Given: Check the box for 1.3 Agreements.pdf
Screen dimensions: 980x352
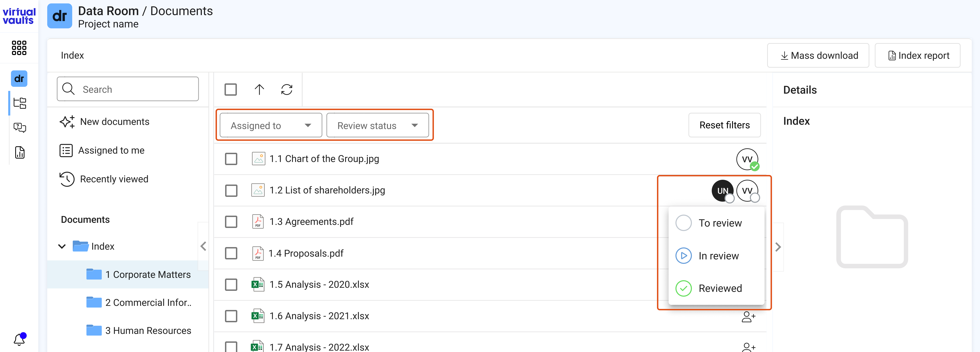Looking at the screenshot, I should [231, 222].
